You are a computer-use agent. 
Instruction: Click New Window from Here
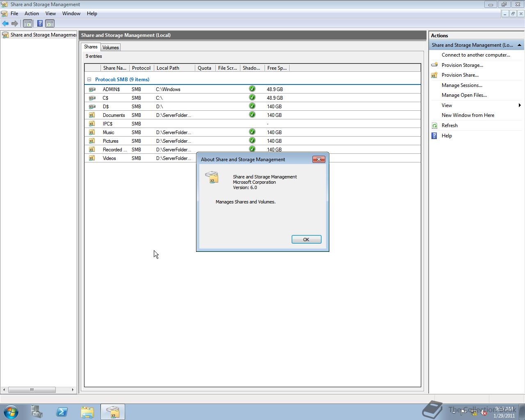[x=468, y=115]
